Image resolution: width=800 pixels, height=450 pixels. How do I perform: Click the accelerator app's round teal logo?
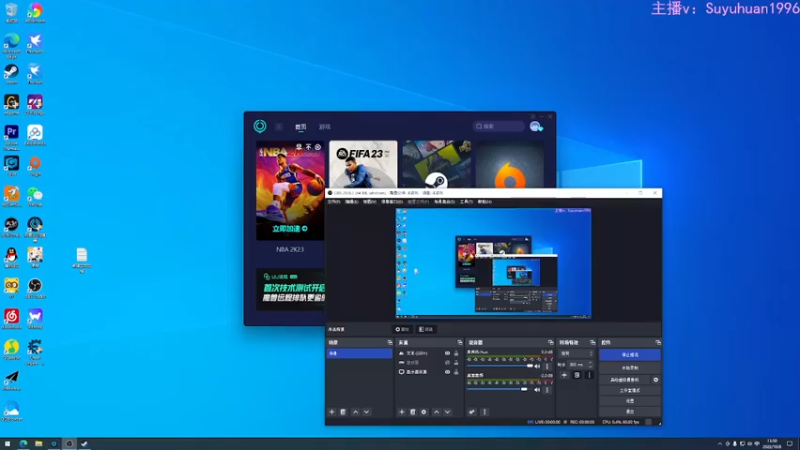click(260, 126)
